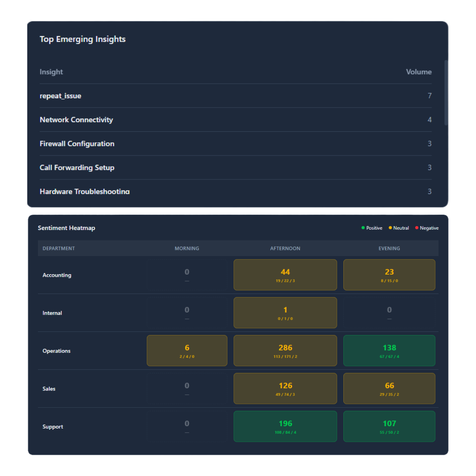
Task: Select Operations morning cell showing 6
Action: (x=187, y=351)
